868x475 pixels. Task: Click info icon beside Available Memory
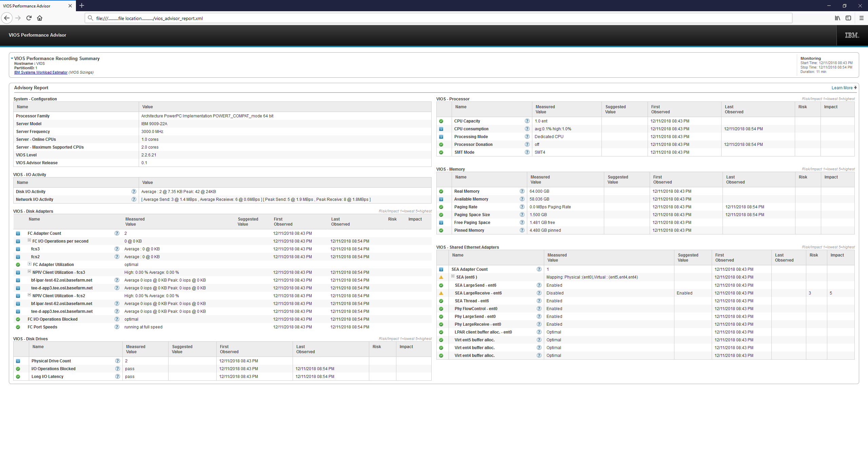click(441, 199)
